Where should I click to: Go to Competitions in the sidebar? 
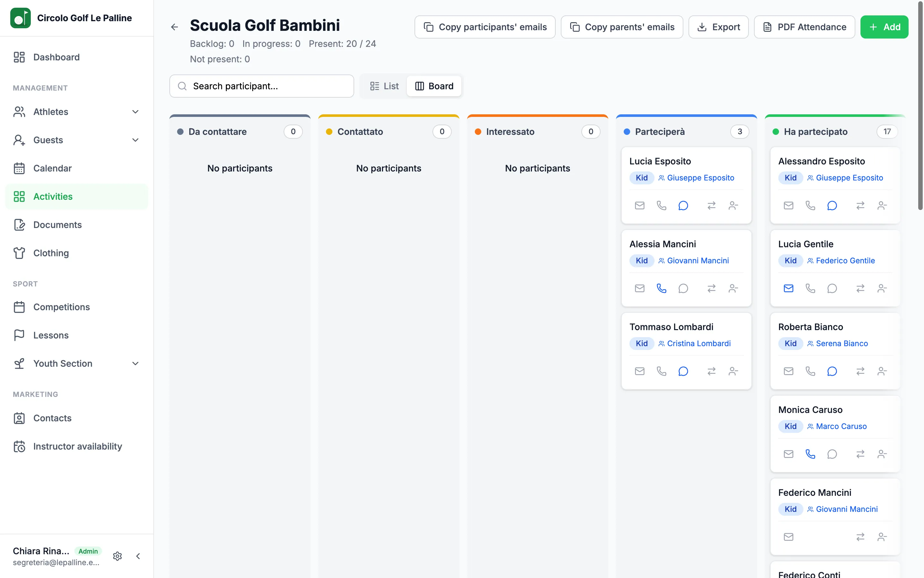[77, 307]
